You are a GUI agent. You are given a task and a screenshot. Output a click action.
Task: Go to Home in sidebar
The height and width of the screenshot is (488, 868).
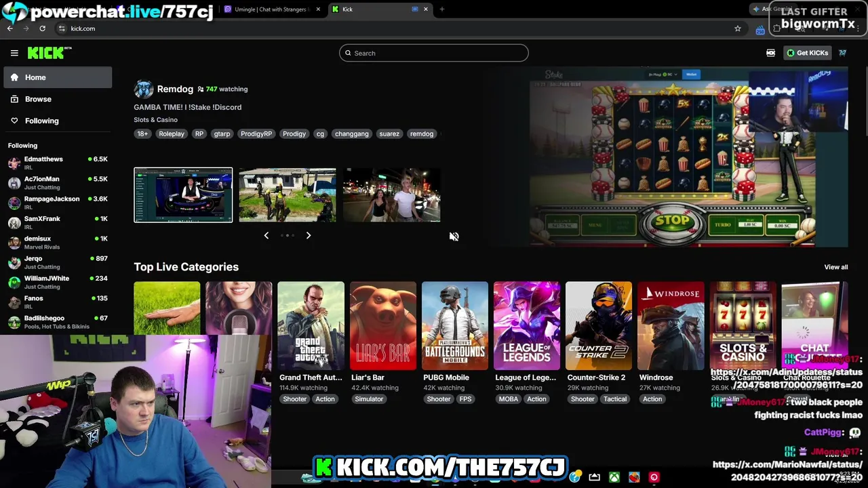click(58, 77)
